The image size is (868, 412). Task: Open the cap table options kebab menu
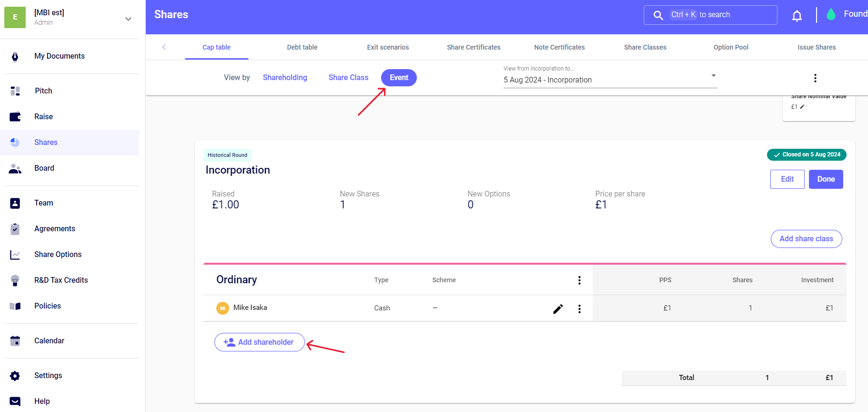[x=815, y=78]
